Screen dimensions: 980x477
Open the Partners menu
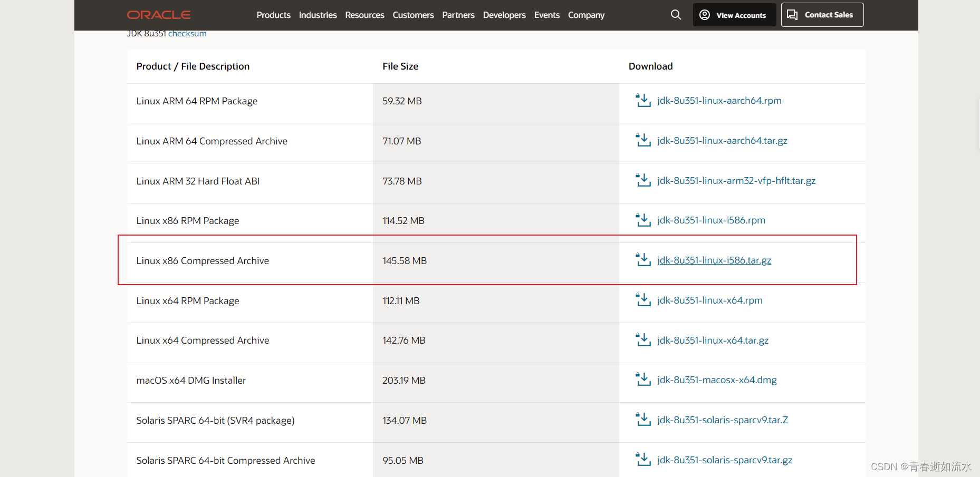(458, 15)
